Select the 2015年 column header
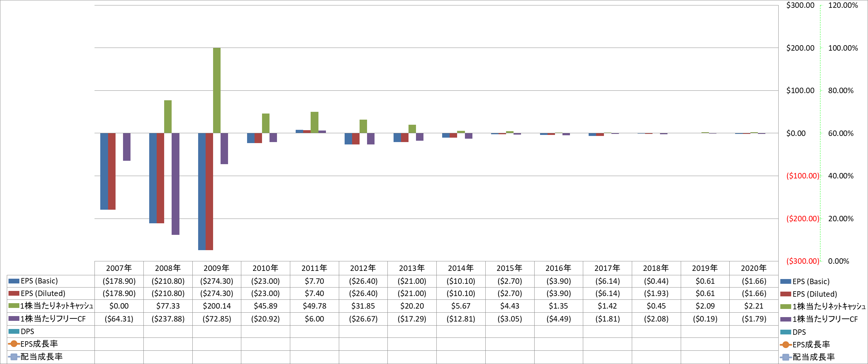Image resolution: width=868 pixels, height=364 pixels. [510, 268]
